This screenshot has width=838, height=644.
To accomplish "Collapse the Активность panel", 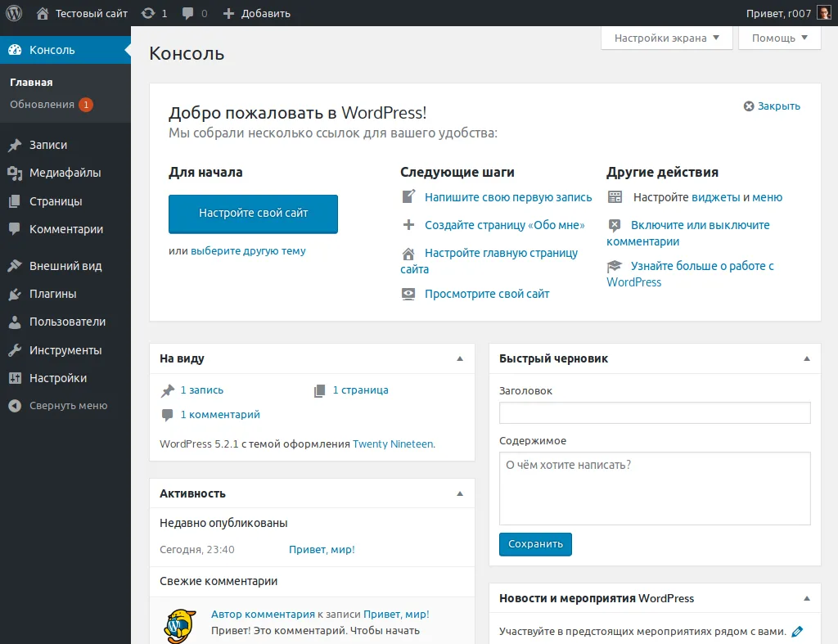I will tap(460, 493).
